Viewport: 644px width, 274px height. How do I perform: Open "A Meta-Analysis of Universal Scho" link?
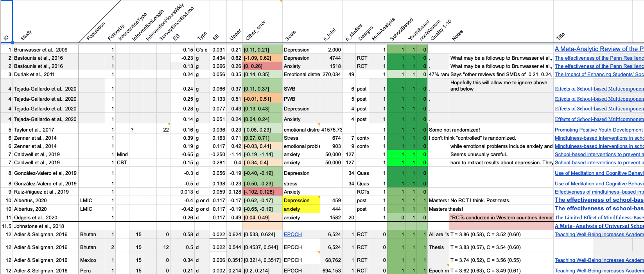click(598, 226)
